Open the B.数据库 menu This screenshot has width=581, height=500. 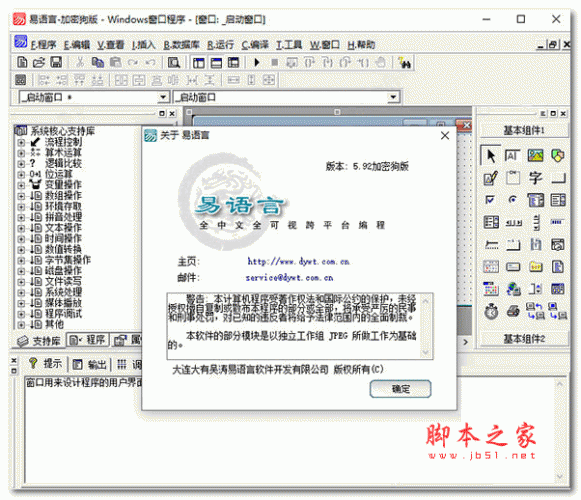click(x=182, y=45)
